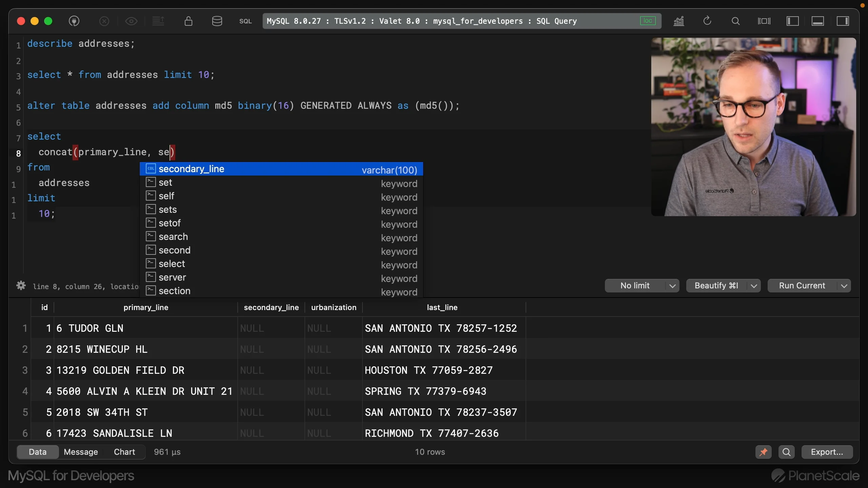Switch to the Message tab
This screenshot has width=868, height=488.
81,452
